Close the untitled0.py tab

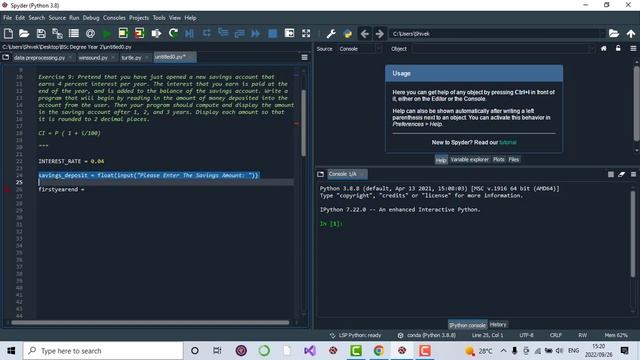191,57
